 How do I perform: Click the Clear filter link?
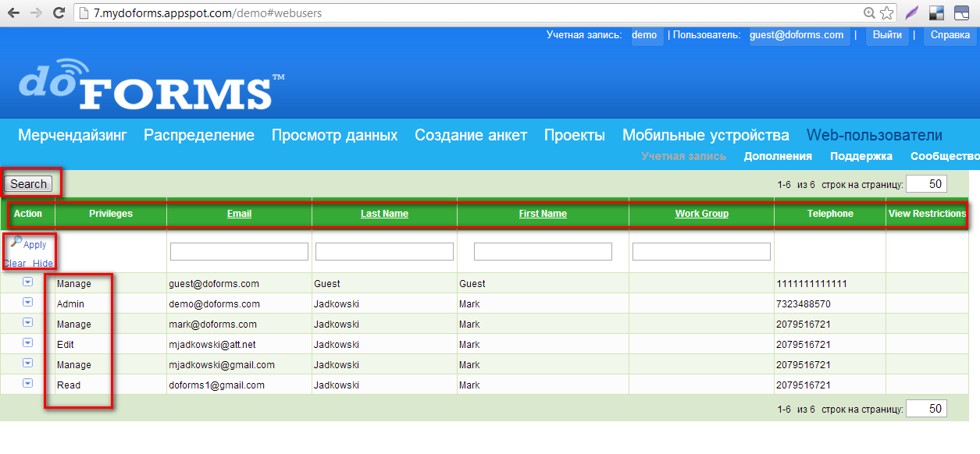[x=15, y=264]
